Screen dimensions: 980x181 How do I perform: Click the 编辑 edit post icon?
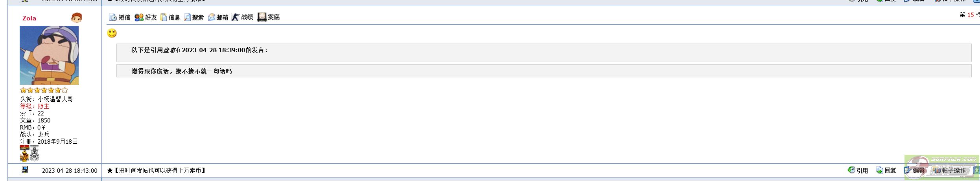pos(908,170)
